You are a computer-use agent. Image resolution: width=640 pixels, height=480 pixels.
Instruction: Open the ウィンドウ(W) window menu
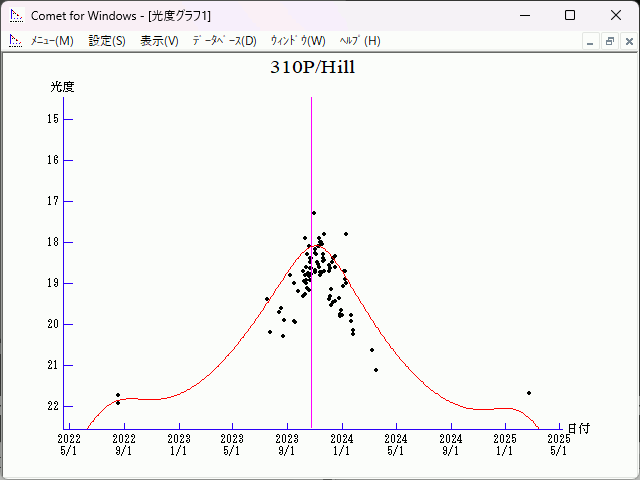pos(298,41)
